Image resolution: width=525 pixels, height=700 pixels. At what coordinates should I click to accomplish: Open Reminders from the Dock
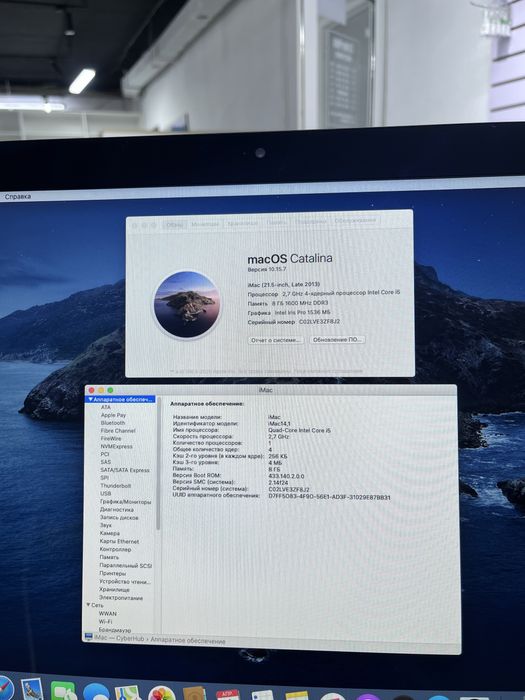point(262,696)
